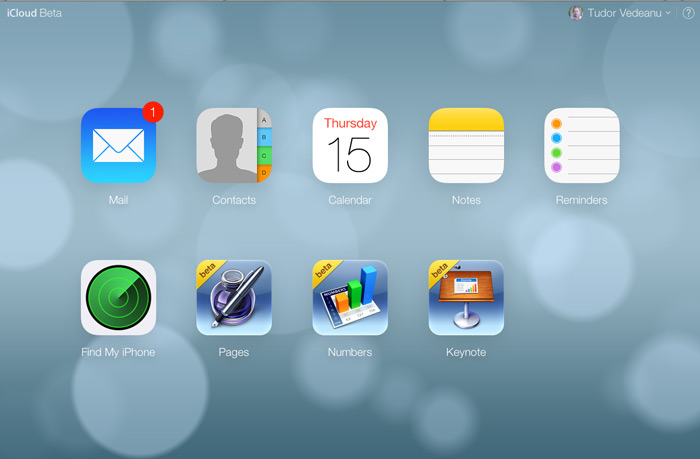Image resolution: width=700 pixels, height=459 pixels.
Task: Open the Numbers beta app icon
Action: [x=350, y=298]
